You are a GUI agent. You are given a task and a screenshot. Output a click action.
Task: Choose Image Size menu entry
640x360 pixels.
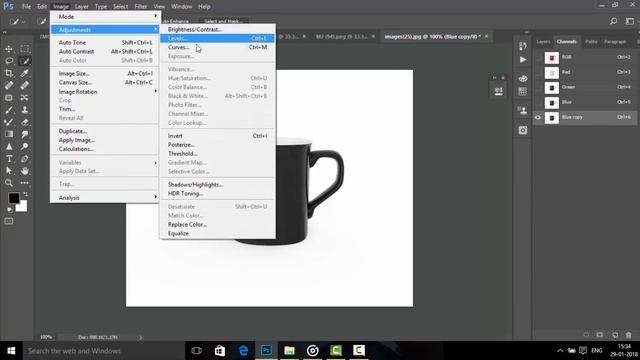(104, 73)
